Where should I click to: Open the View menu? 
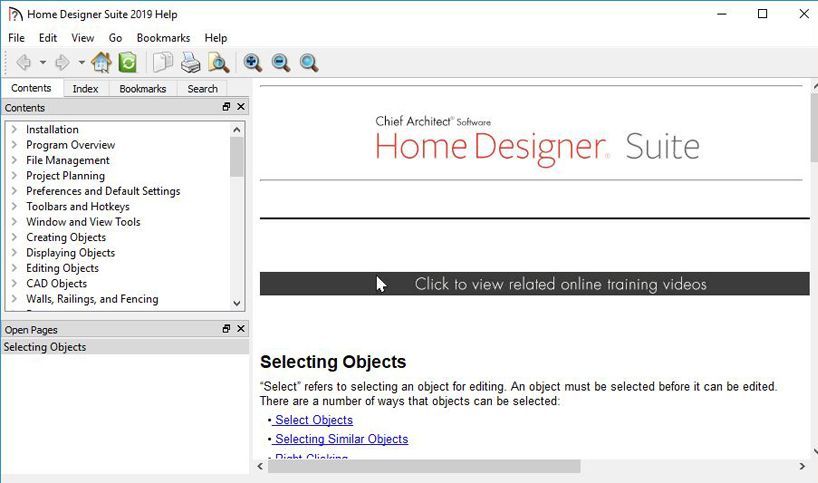[x=82, y=38]
